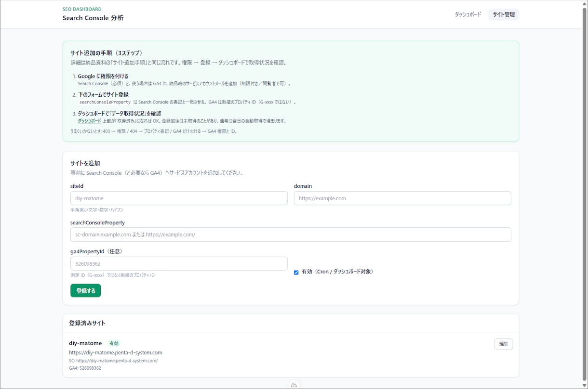Click the SEO DASHBOARD label

tap(82, 9)
